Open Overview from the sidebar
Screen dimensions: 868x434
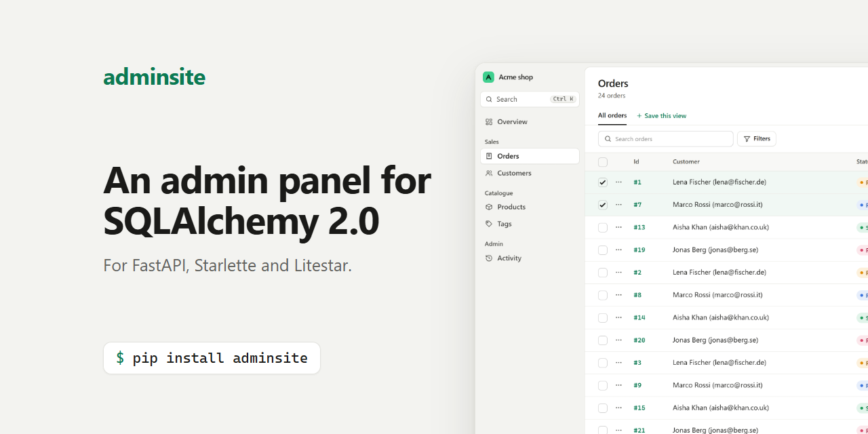tap(530, 122)
